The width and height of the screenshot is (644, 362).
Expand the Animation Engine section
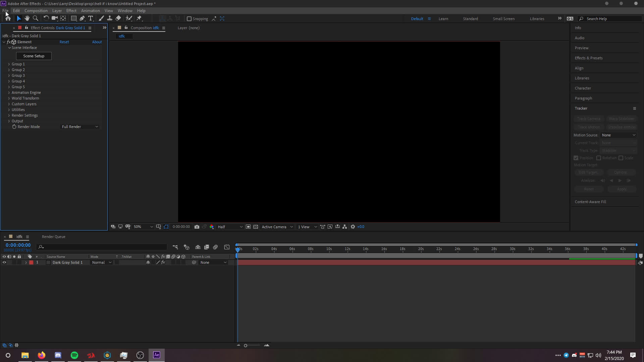click(9, 93)
